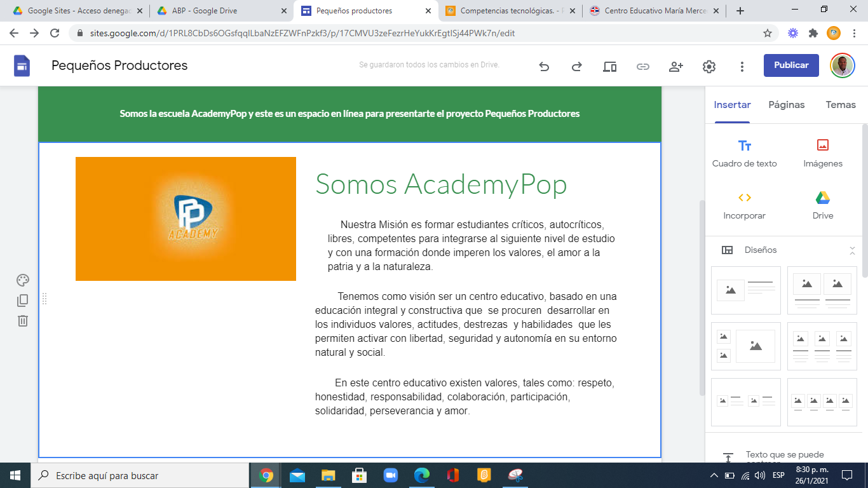Select layout with one image and text

click(x=746, y=290)
